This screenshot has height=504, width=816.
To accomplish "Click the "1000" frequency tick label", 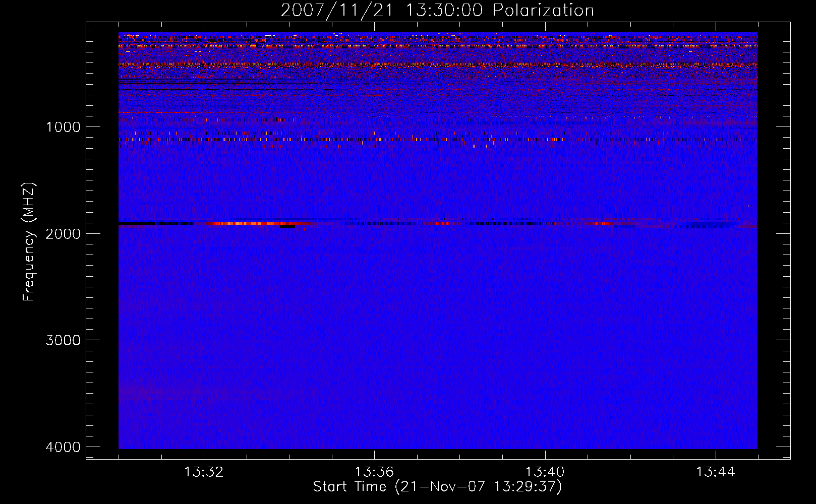I will point(64,127).
